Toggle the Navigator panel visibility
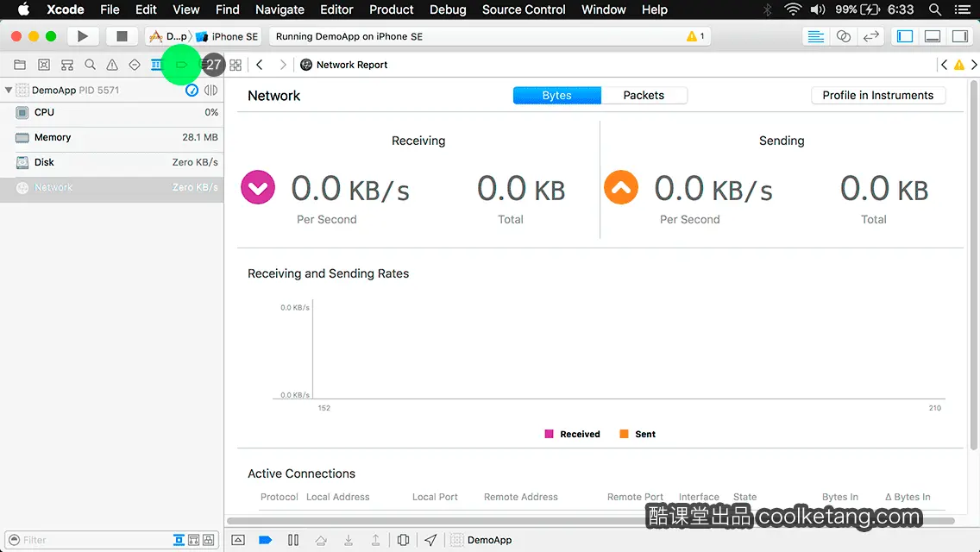Image resolution: width=980 pixels, height=552 pixels. point(904,36)
